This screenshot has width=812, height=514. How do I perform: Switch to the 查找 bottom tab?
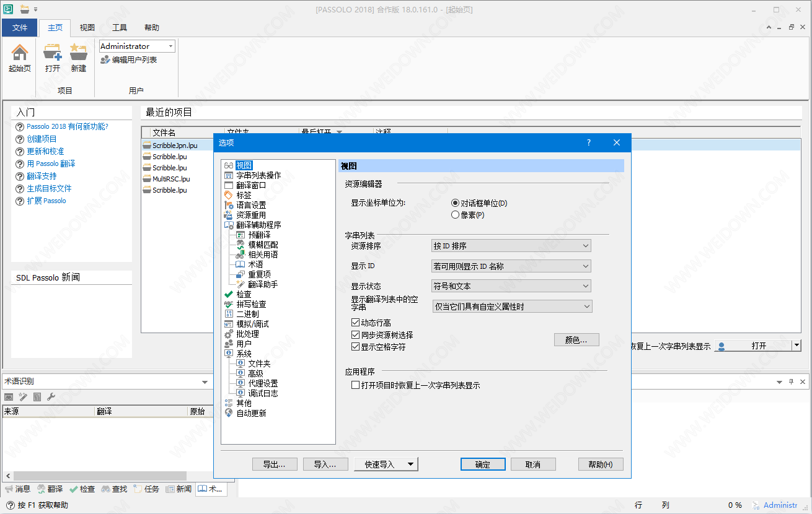(114, 489)
